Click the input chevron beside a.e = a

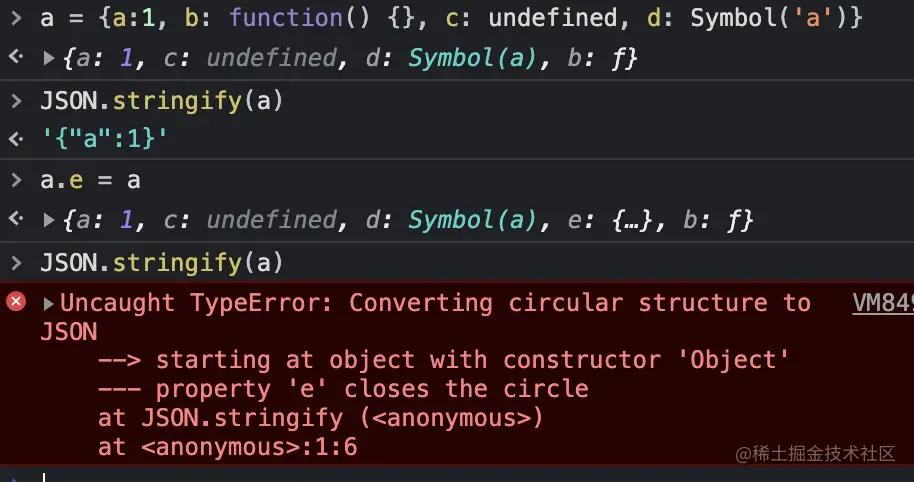click(x=16, y=180)
